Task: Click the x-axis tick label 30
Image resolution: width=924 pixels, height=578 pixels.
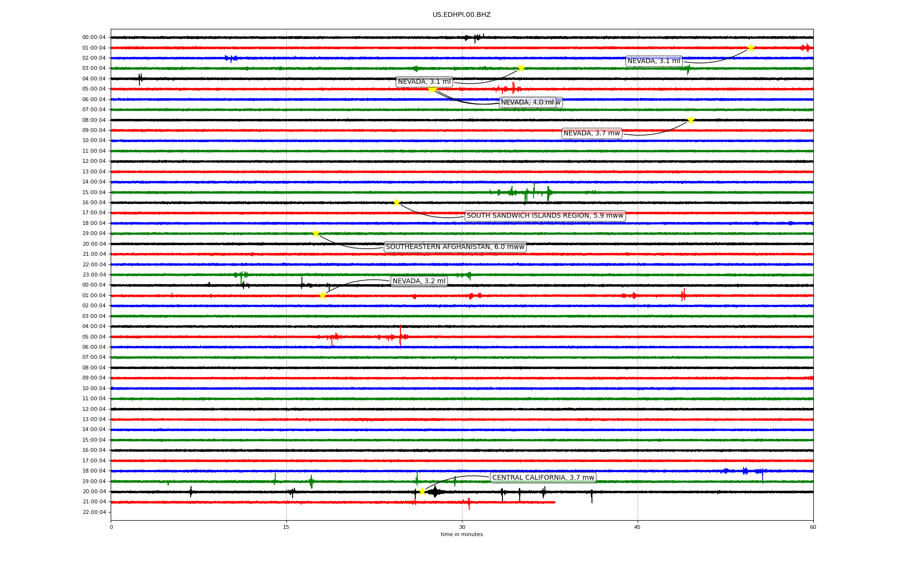Action: click(x=462, y=527)
